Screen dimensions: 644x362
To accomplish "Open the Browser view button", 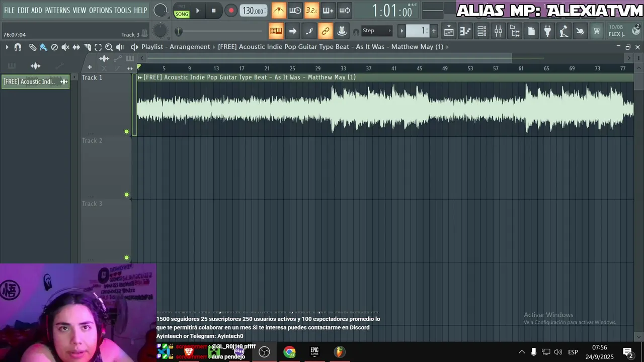I will 515,31.
